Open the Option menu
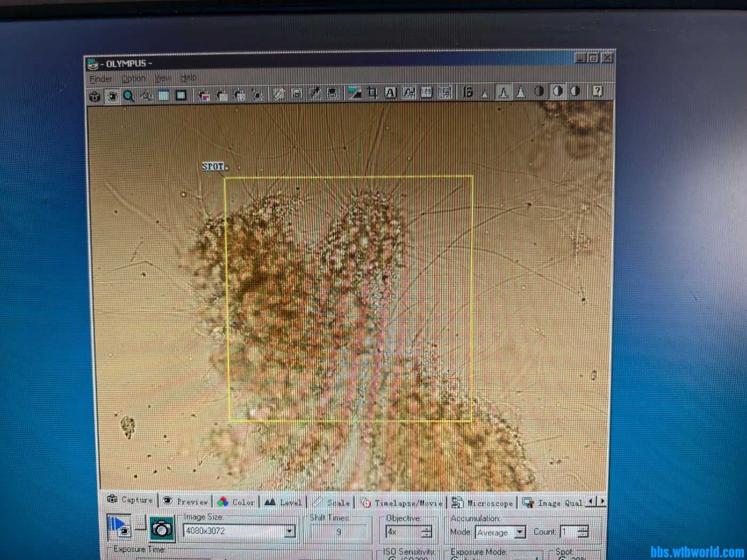 click(133, 79)
